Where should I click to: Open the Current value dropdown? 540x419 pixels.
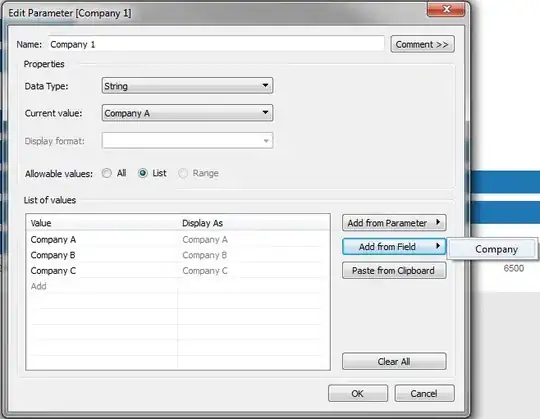pos(187,113)
